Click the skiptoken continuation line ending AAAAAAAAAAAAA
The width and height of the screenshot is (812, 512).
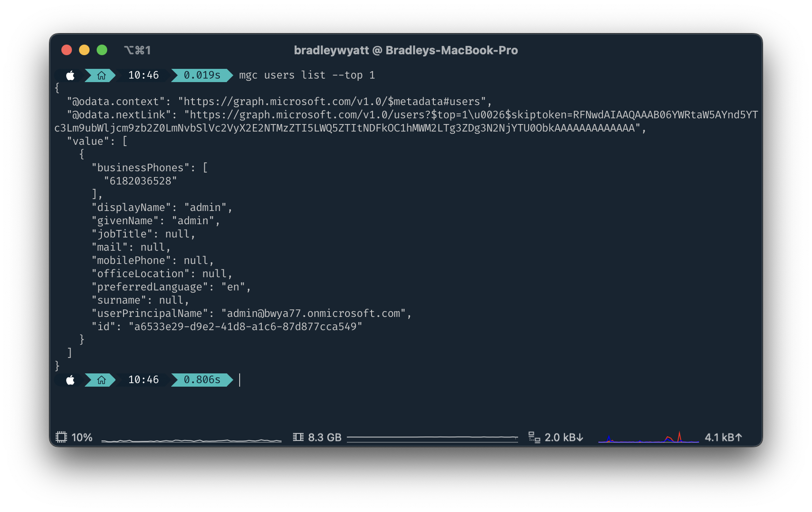click(350, 128)
